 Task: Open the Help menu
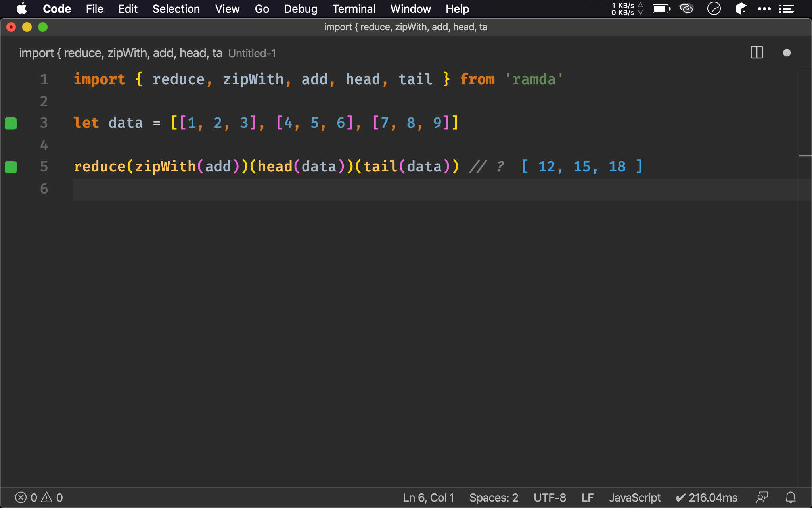point(457,9)
